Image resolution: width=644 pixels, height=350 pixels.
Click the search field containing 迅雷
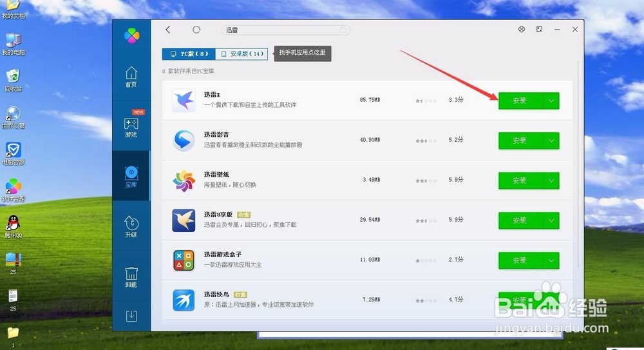[285, 30]
